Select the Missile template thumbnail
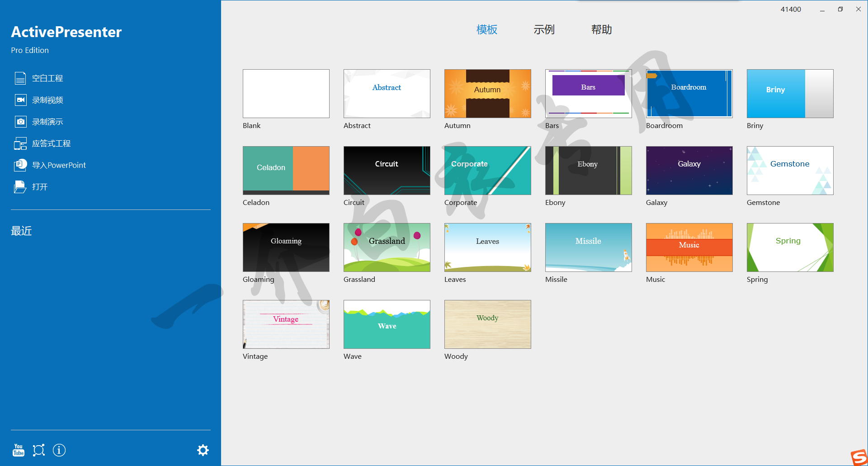868x466 pixels. (x=589, y=247)
